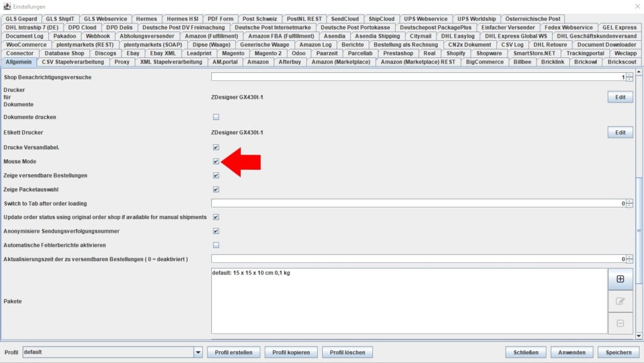Screen dimensions: 644x363
Task: Click the Profil kopieren button
Action: (291, 352)
